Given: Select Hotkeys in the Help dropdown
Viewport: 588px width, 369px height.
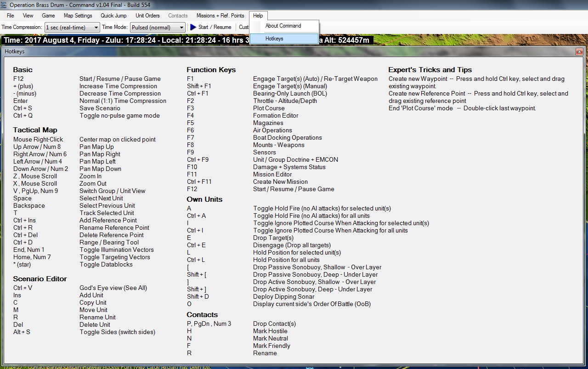Looking at the screenshot, I should pos(284,39).
